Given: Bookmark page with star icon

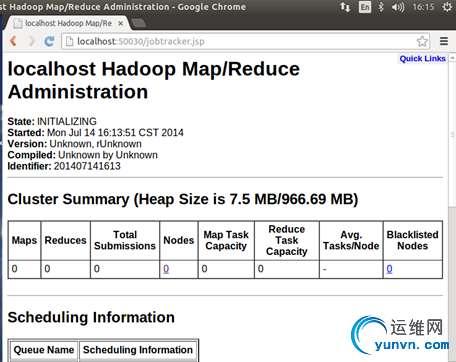Looking at the screenshot, I should click(x=422, y=41).
